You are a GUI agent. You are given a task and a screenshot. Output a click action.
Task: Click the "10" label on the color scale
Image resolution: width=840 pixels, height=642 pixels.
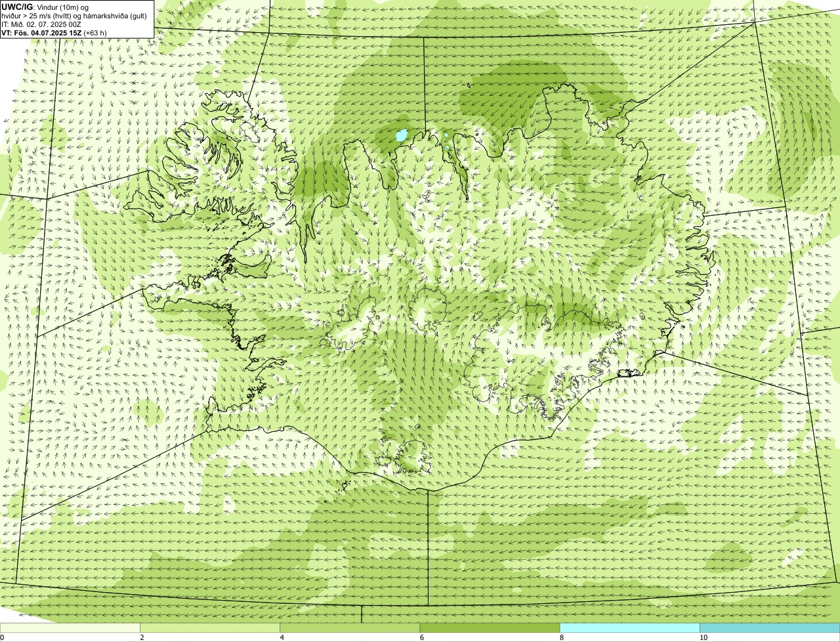pyautogui.click(x=703, y=637)
